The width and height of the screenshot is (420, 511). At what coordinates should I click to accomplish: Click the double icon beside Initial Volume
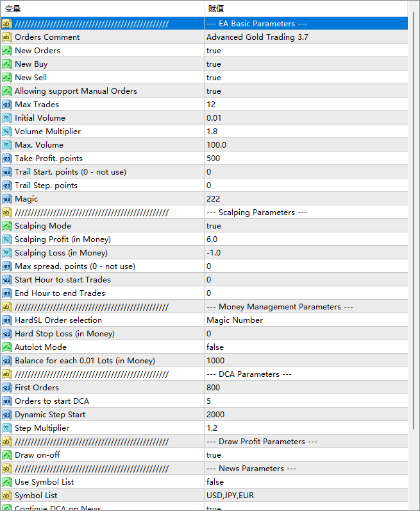coord(7,118)
